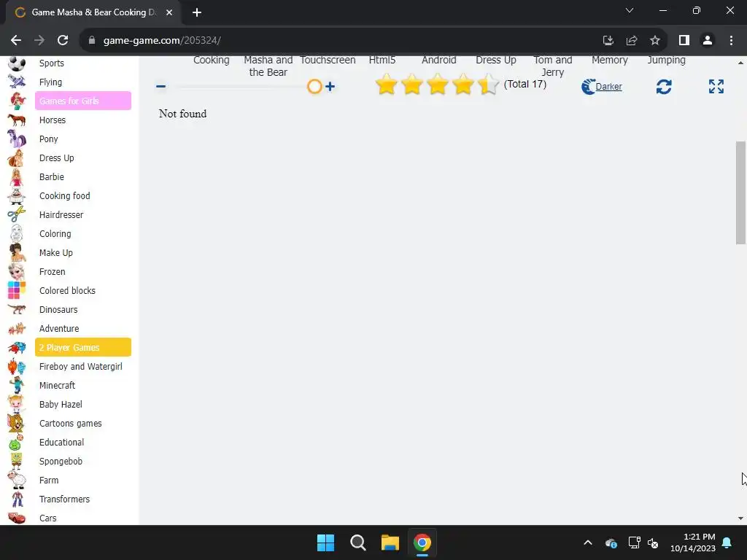The image size is (747, 560).
Task: Go to Adventure games
Action: point(59,329)
